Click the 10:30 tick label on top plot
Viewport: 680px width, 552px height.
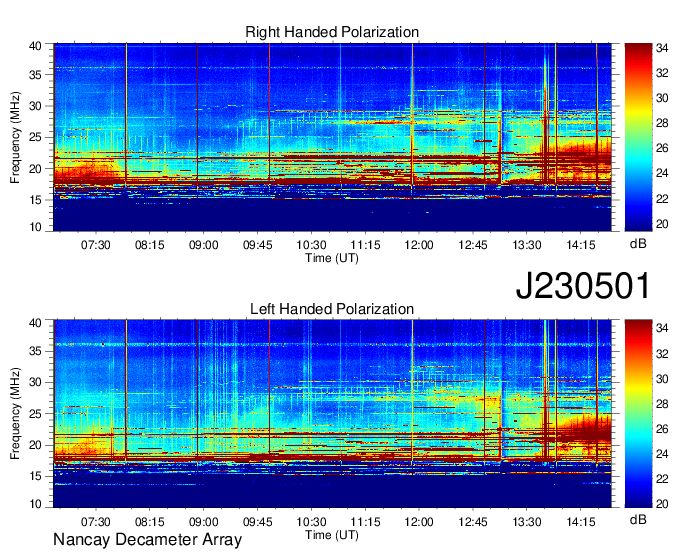311,245
